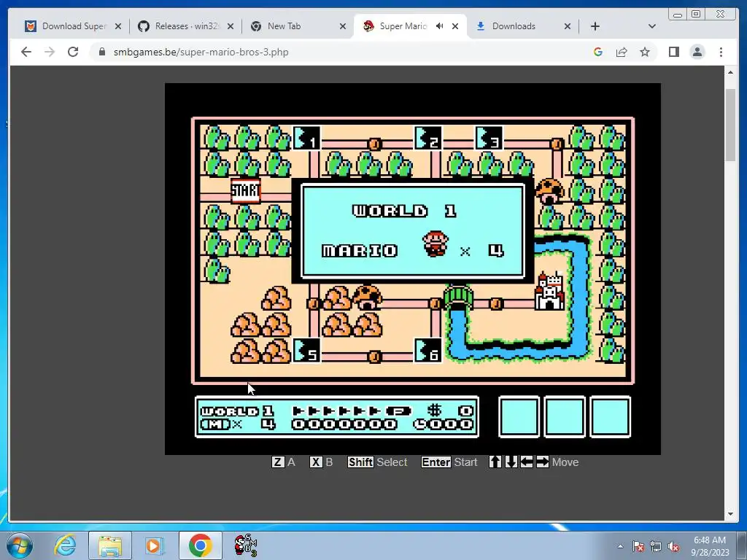Click the Mario sprite in World 1 box
Viewport: 747px width, 560px height.
(436, 244)
